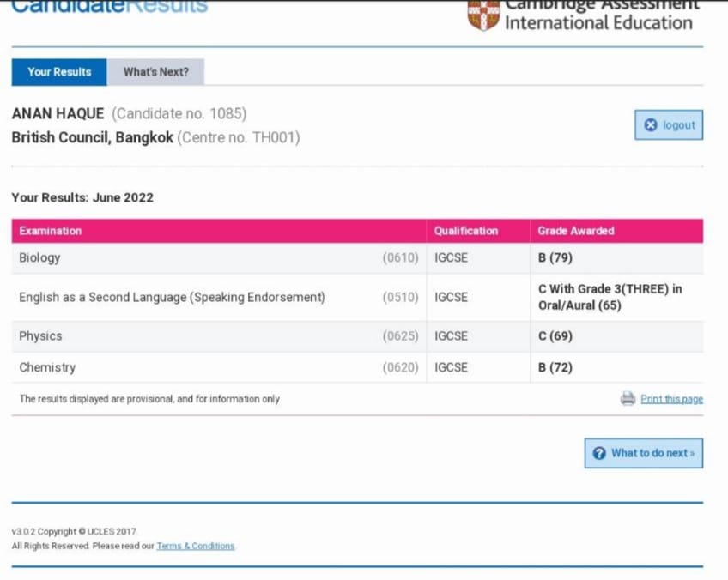Follow the Print this page link
The height and width of the screenshot is (580, 728).
(x=671, y=399)
